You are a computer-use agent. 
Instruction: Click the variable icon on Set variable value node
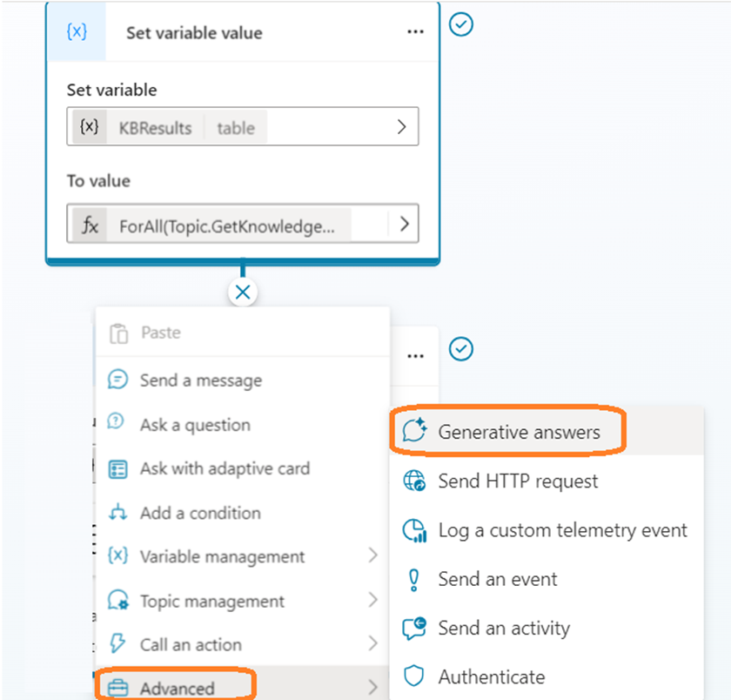pyautogui.click(x=77, y=32)
